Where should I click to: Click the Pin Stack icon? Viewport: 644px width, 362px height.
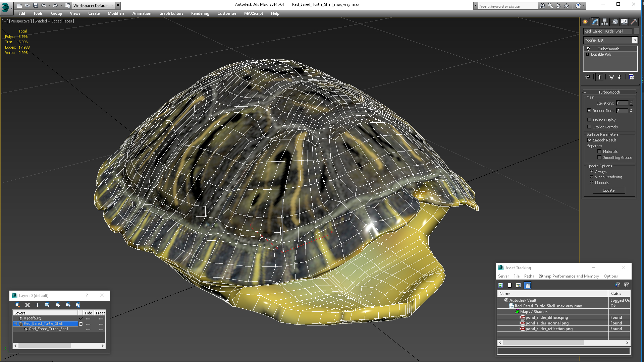click(x=588, y=77)
